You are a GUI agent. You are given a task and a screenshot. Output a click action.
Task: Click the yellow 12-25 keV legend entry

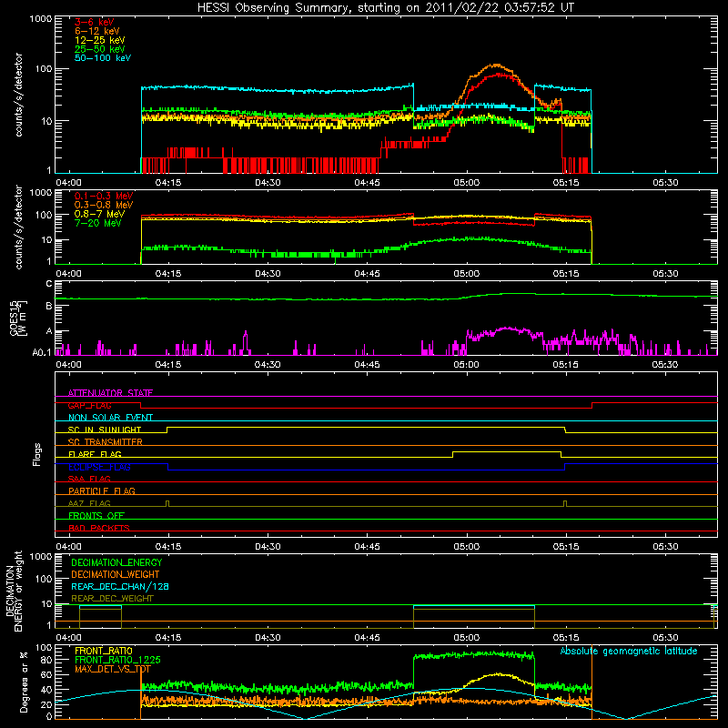coord(100,40)
